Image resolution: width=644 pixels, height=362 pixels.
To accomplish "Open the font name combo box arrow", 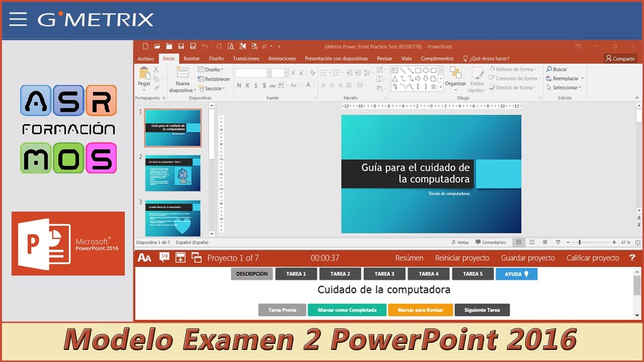I will tap(268, 73).
